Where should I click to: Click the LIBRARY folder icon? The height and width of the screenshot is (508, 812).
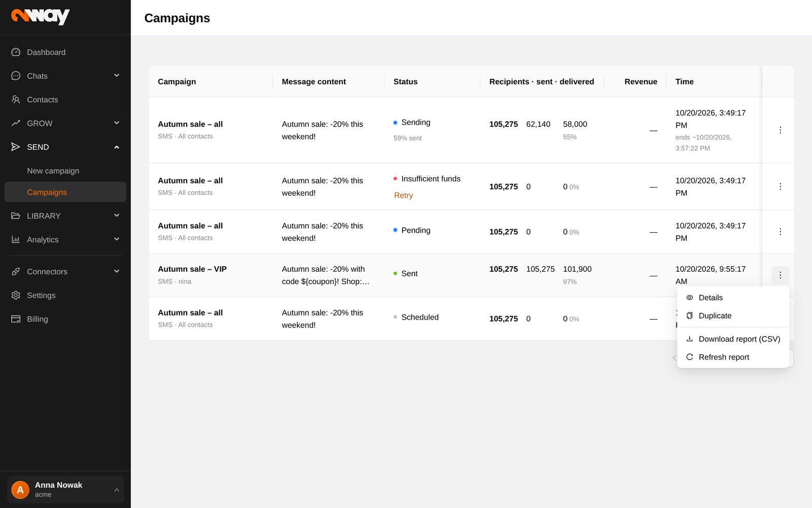[x=16, y=216]
